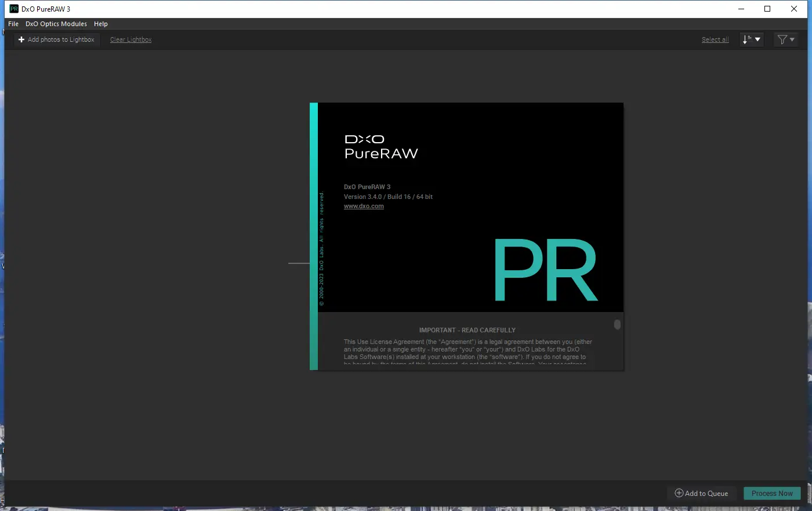The image size is (812, 511).
Task: Minimize the DxO PureRAW window
Action: pyautogui.click(x=741, y=9)
